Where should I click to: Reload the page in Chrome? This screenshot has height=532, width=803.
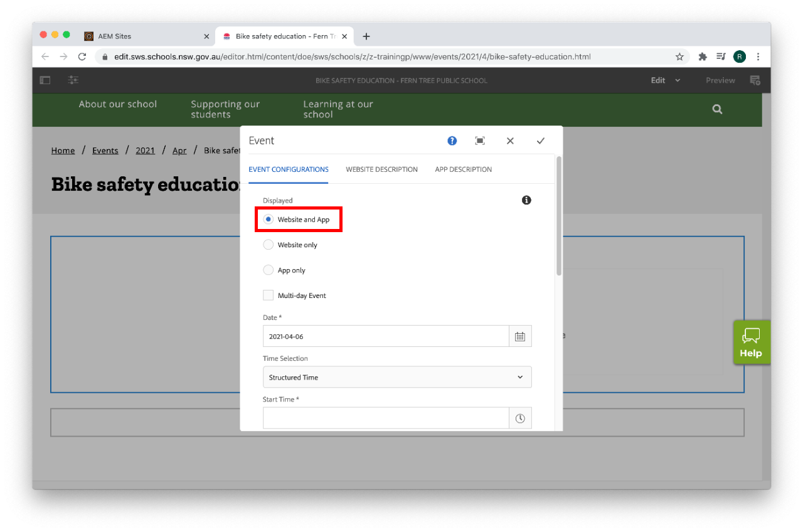[x=82, y=56]
